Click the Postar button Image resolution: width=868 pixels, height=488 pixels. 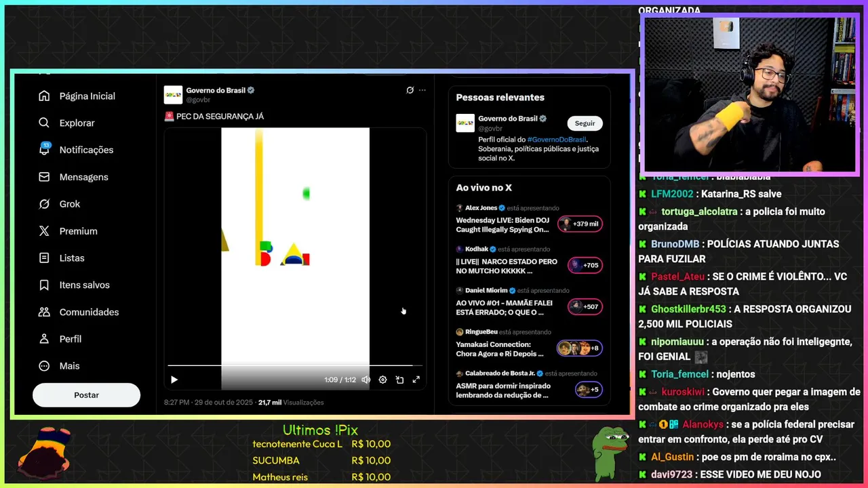coord(86,395)
